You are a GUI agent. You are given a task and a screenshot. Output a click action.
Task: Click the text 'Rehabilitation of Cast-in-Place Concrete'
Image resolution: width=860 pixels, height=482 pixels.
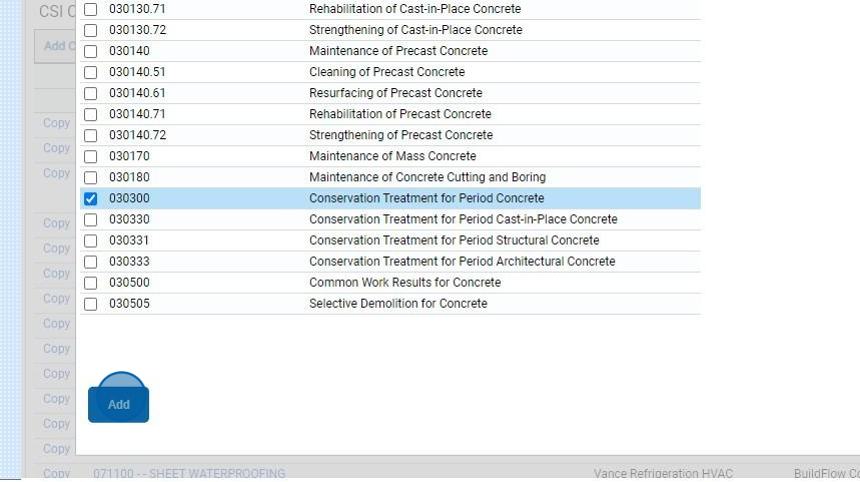click(x=415, y=9)
